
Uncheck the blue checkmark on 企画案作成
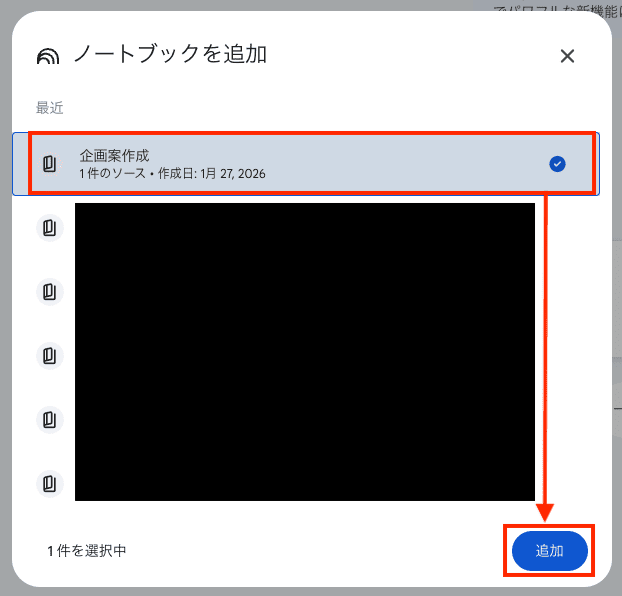tap(557, 164)
